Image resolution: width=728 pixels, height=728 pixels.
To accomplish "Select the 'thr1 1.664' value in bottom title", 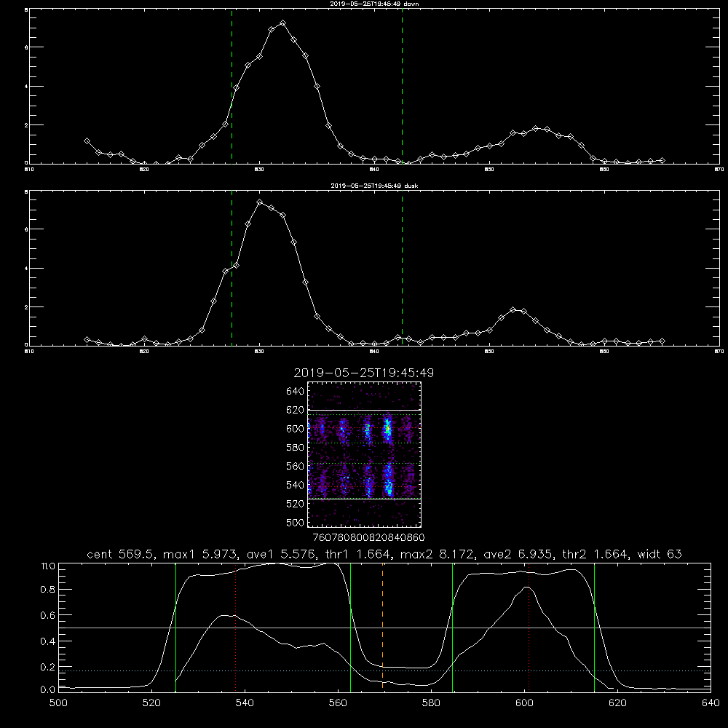I will coord(358,554).
